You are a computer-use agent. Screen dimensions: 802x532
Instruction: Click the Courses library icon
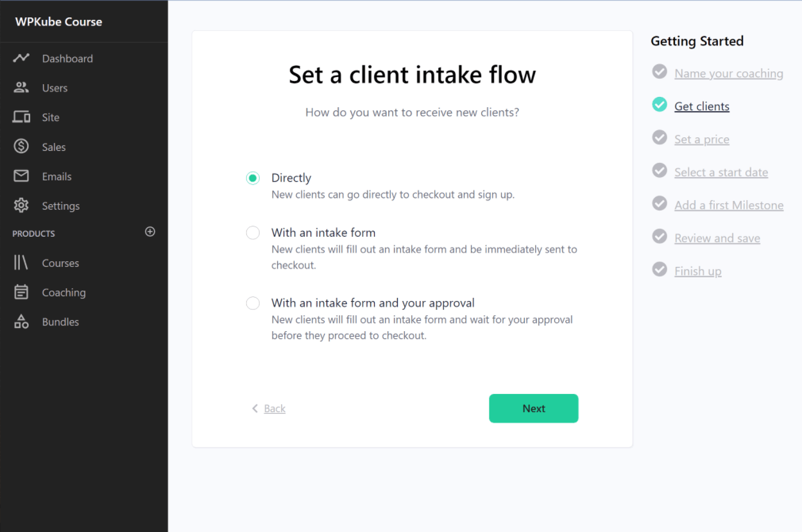tap(21, 263)
